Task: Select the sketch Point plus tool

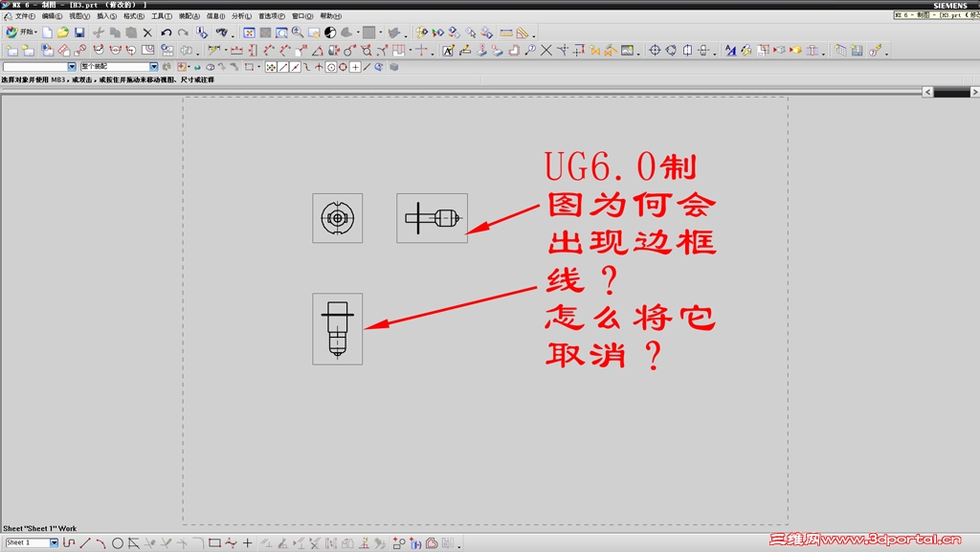Action: (x=248, y=543)
